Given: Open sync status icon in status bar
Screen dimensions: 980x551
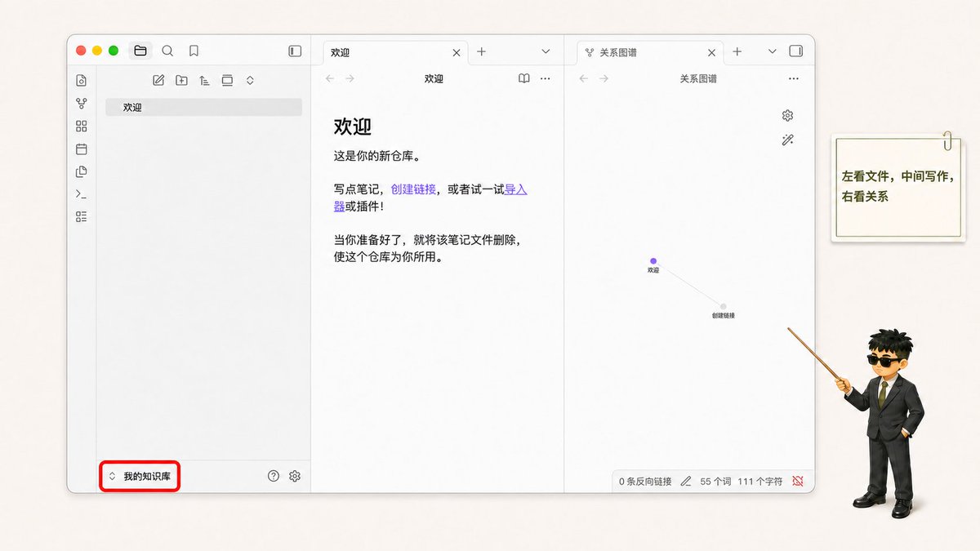Looking at the screenshot, I should (x=798, y=481).
